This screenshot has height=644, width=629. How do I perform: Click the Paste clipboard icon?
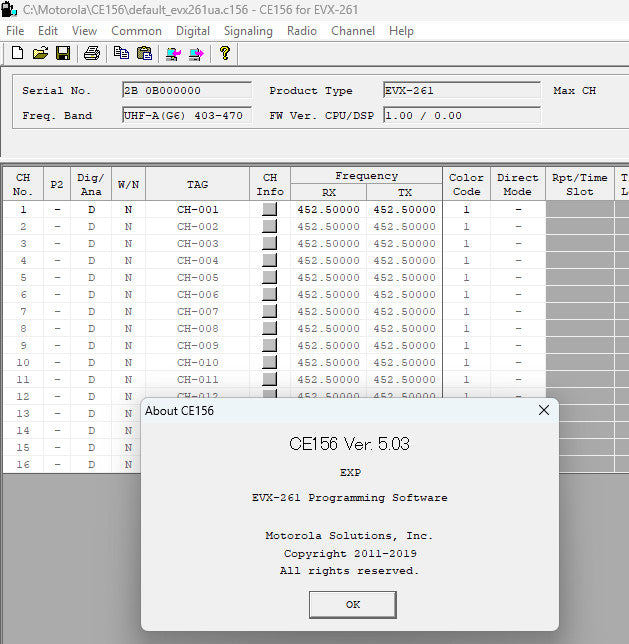coord(144,53)
